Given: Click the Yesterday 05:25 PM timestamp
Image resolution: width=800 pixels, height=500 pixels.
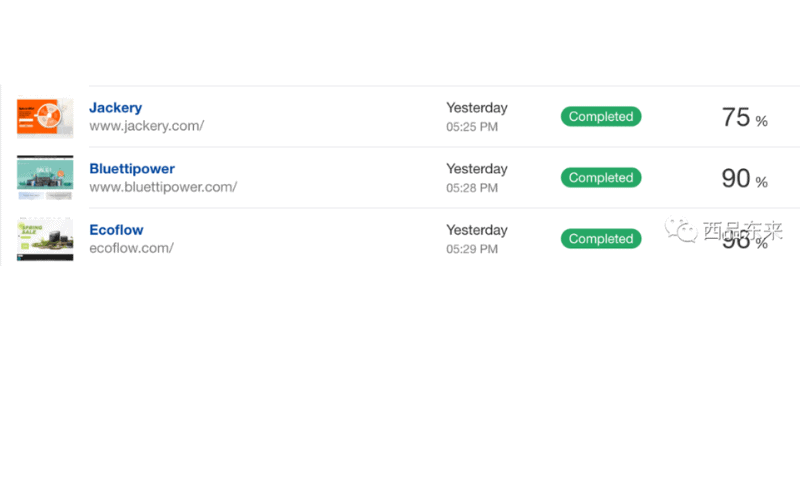Looking at the screenshot, I should coord(477,117).
